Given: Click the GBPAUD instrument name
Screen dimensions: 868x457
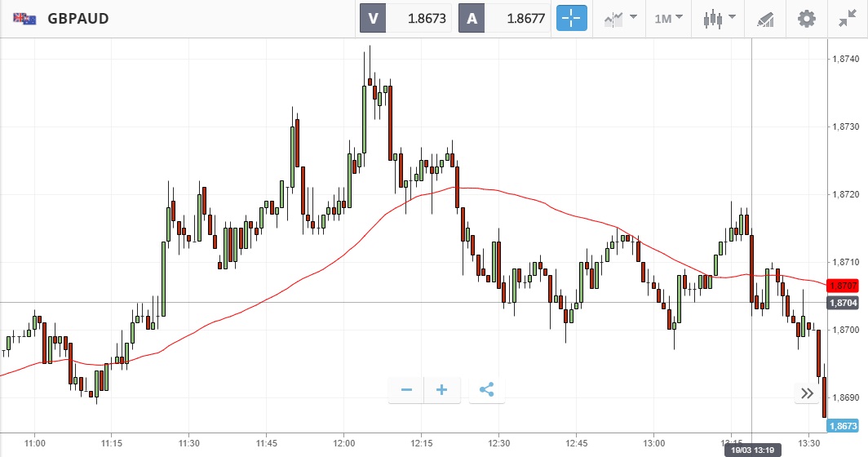Looking at the screenshot, I should click(78, 18).
